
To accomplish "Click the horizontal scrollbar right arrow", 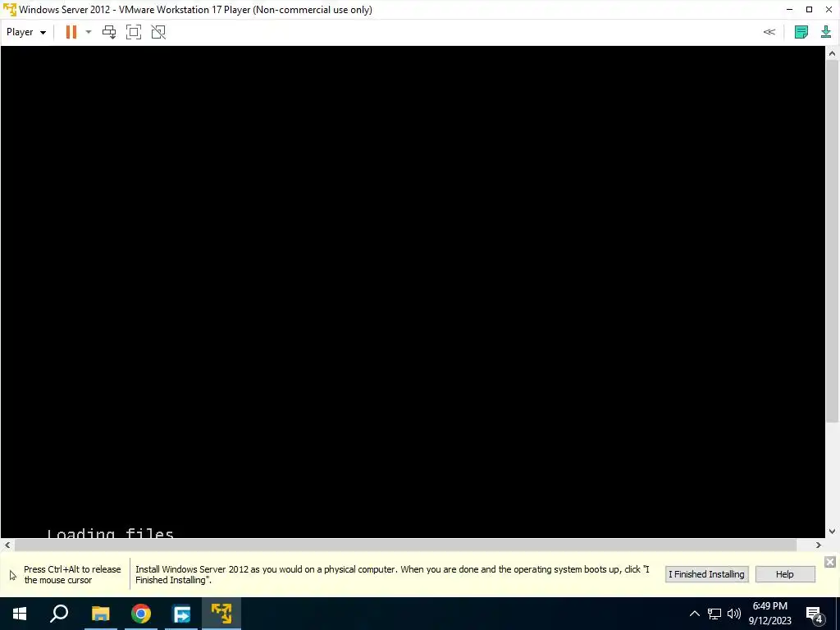I will 818,546.
